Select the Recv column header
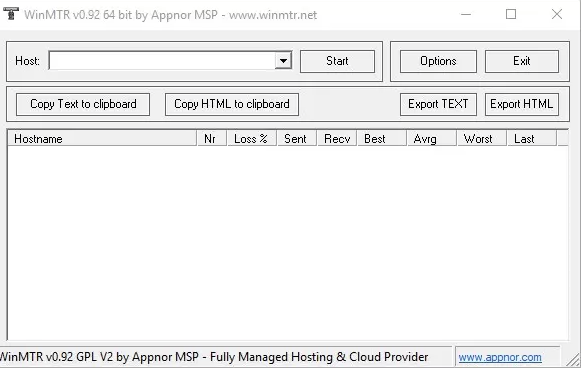 click(x=337, y=139)
